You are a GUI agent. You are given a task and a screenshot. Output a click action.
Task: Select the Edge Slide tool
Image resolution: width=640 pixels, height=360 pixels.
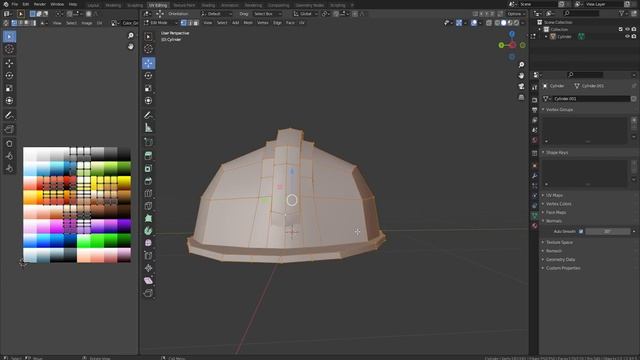click(149, 256)
